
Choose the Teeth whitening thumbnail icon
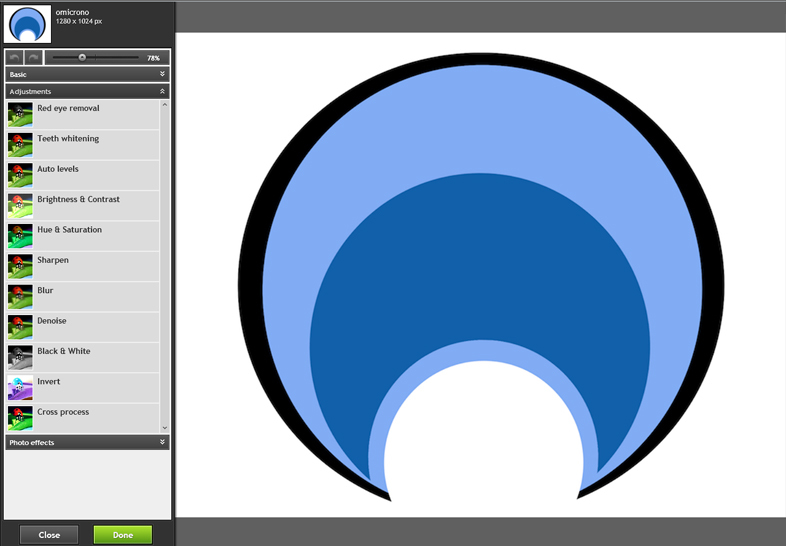pyautogui.click(x=20, y=145)
